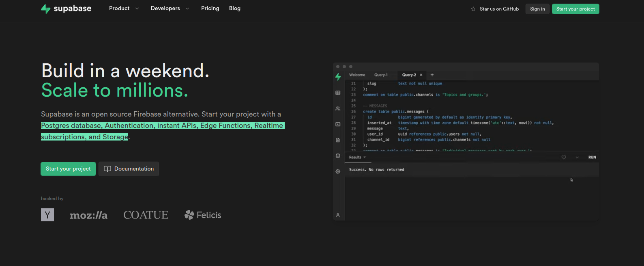The width and height of the screenshot is (644, 266).
Task: Open the settings gear sidebar icon
Action: click(x=338, y=171)
